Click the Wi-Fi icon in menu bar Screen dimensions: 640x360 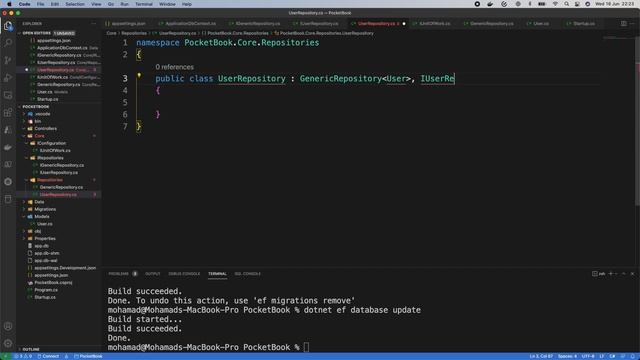tap(555, 4)
